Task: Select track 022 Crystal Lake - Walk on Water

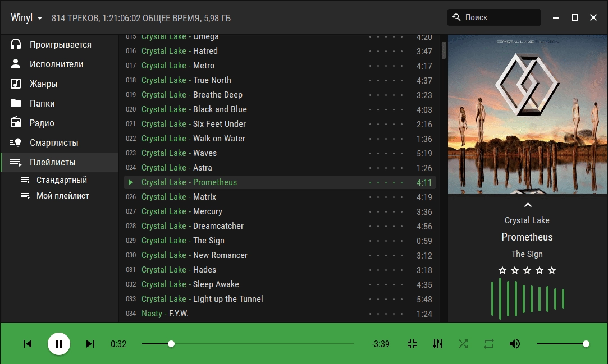Action: click(x=280, y=139)
